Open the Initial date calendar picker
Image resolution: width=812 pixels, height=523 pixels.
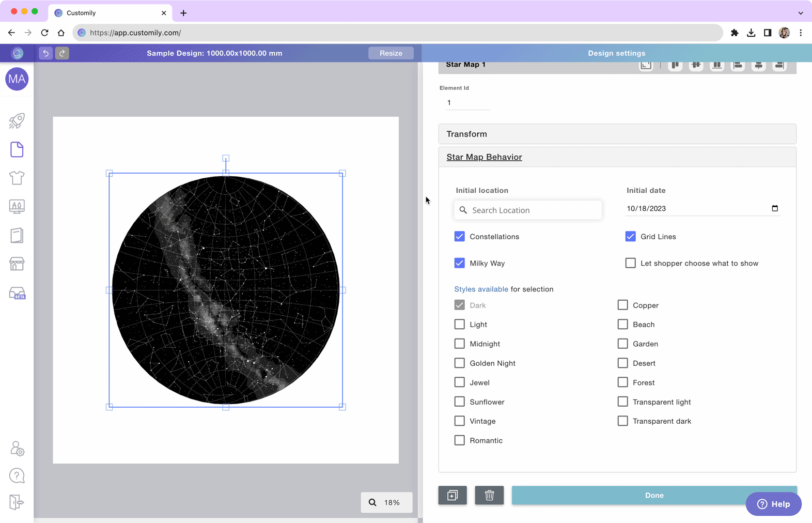774,208
